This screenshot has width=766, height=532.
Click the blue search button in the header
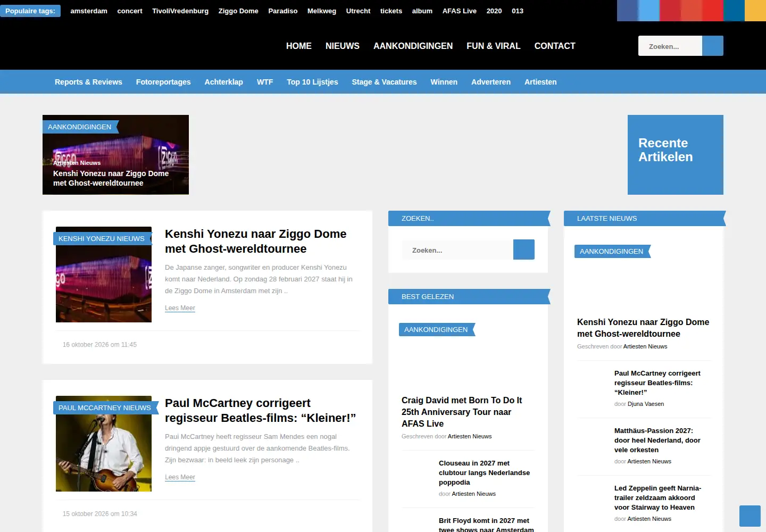coord(712,46)
